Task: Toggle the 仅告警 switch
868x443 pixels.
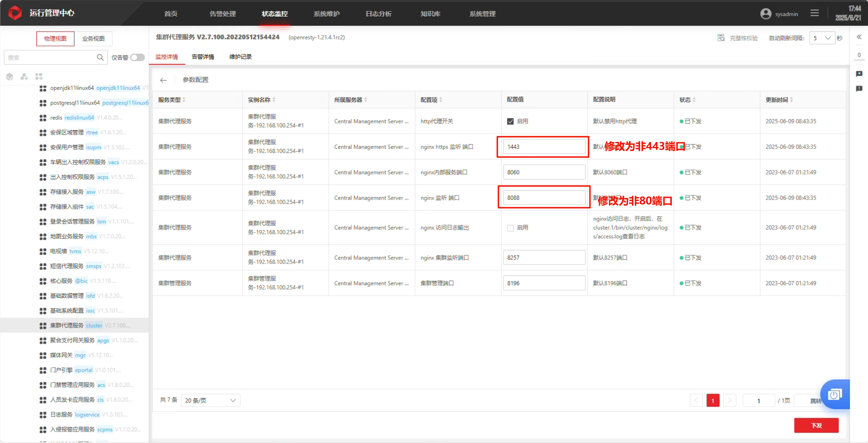Action: 137,57
